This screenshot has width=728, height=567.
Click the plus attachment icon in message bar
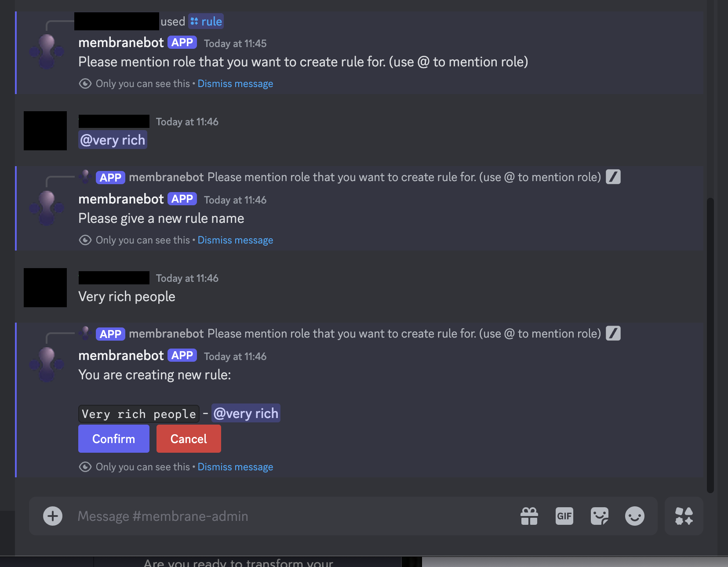click(53, 516)
